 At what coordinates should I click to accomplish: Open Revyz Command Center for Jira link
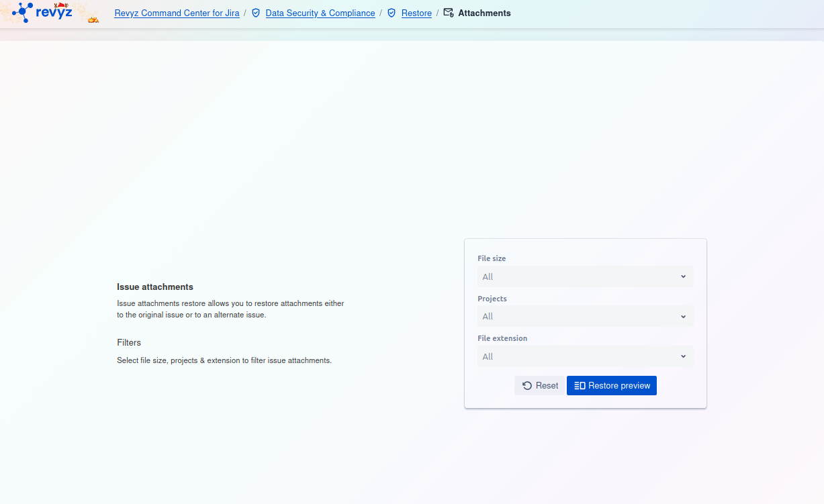point(177,13)
